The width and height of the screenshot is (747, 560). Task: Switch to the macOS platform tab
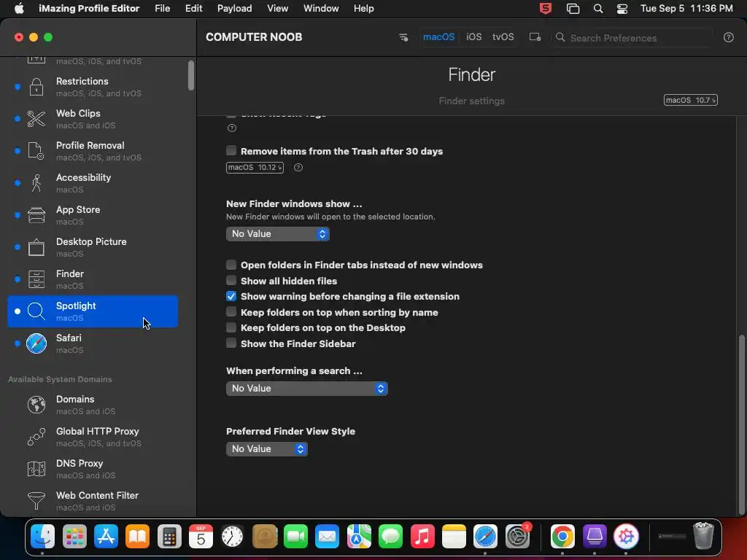tap(438, 37)
